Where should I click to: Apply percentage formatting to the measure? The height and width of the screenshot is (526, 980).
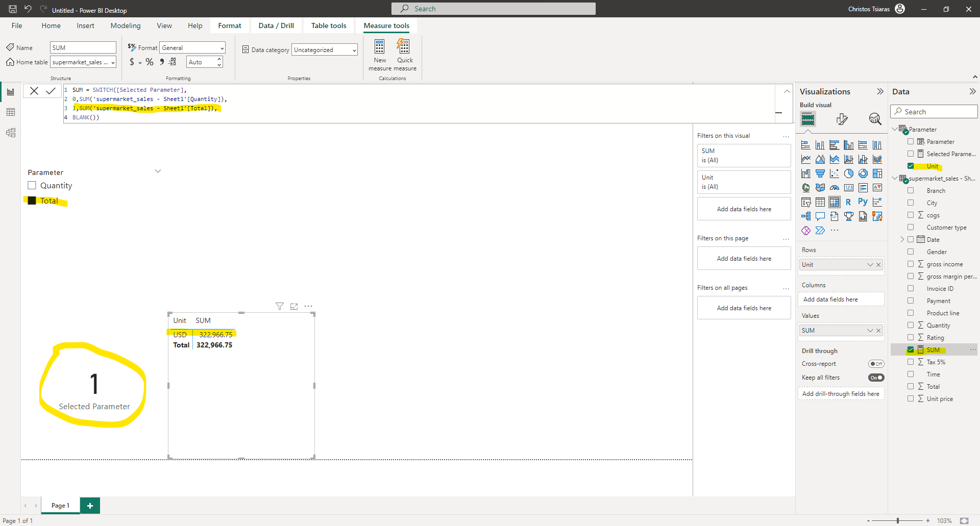[x=150, y=62]
